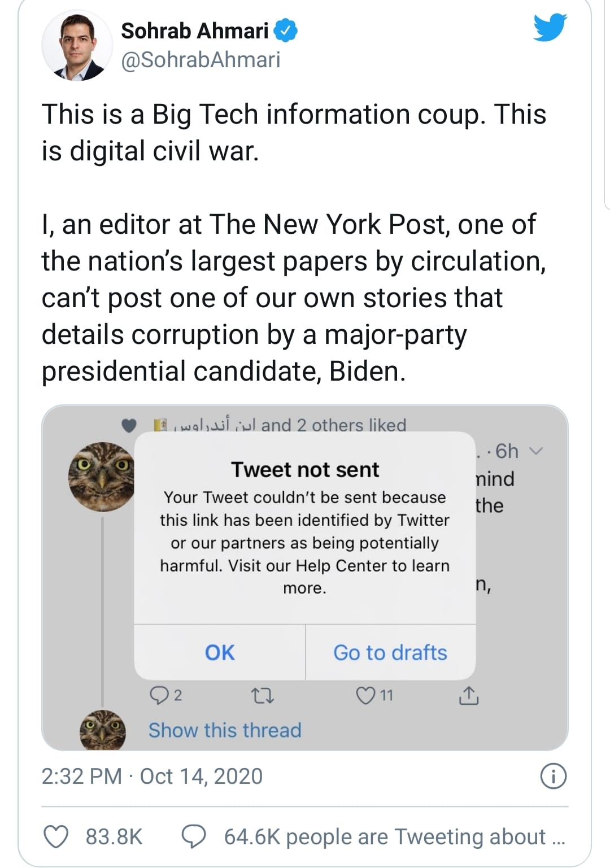The width and height of the screenshot is (610, 868).
Task: Tap the reply icon in embedded tweet
Action: (x=159, y=695)
